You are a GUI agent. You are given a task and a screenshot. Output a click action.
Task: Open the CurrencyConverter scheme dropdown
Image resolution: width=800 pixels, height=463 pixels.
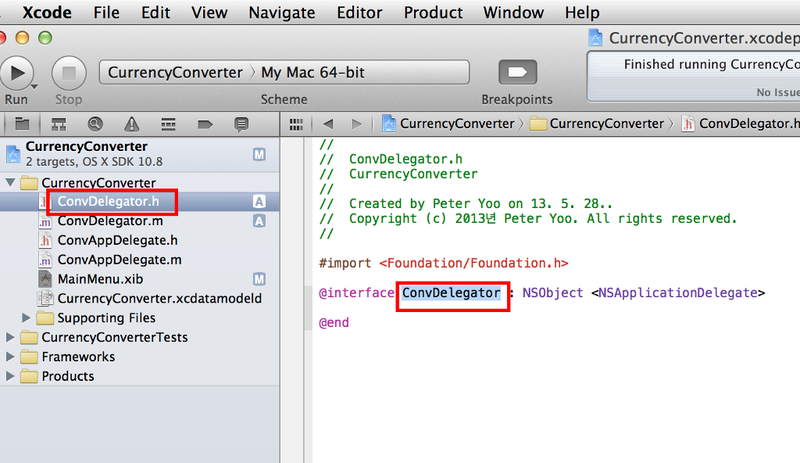(176, 73)
